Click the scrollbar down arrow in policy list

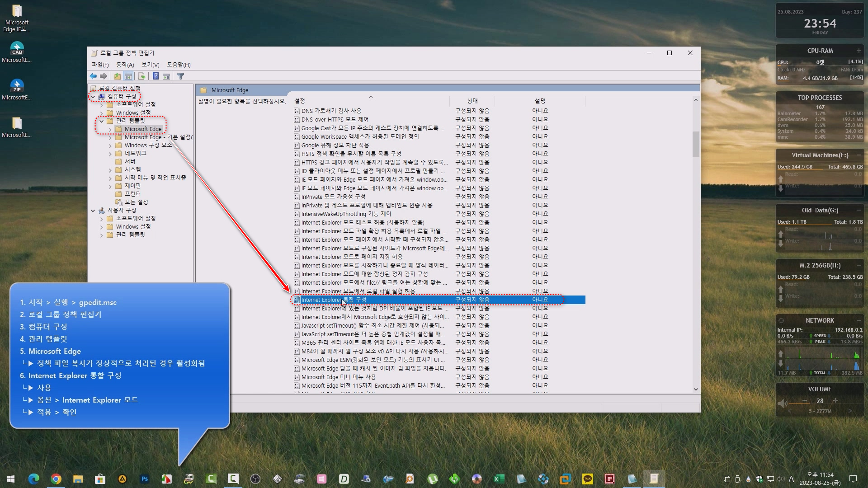click(696, 389)
